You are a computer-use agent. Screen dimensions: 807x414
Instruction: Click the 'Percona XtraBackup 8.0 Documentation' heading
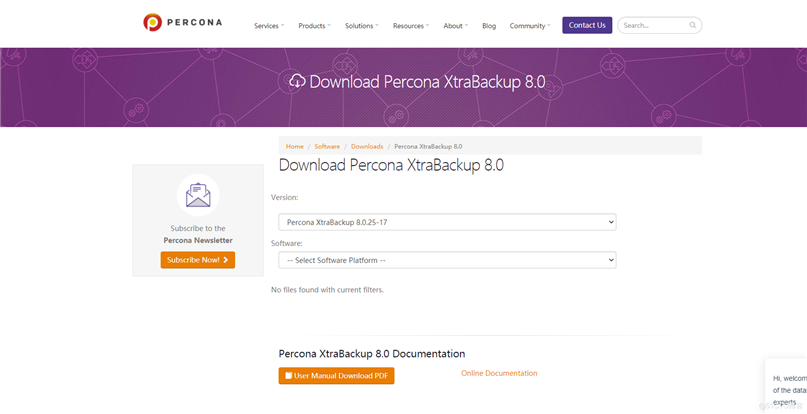pyautogui.click(x=372, y=354)
